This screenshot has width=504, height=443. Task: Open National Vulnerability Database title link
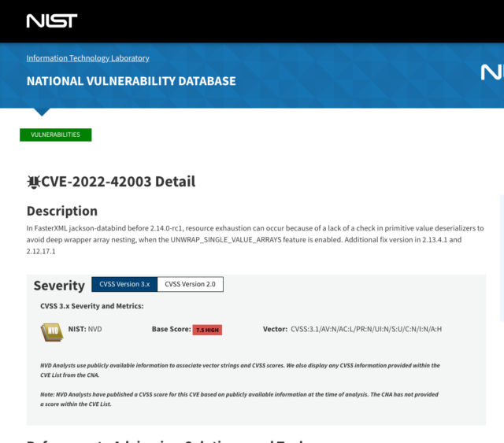pos(132,81)
